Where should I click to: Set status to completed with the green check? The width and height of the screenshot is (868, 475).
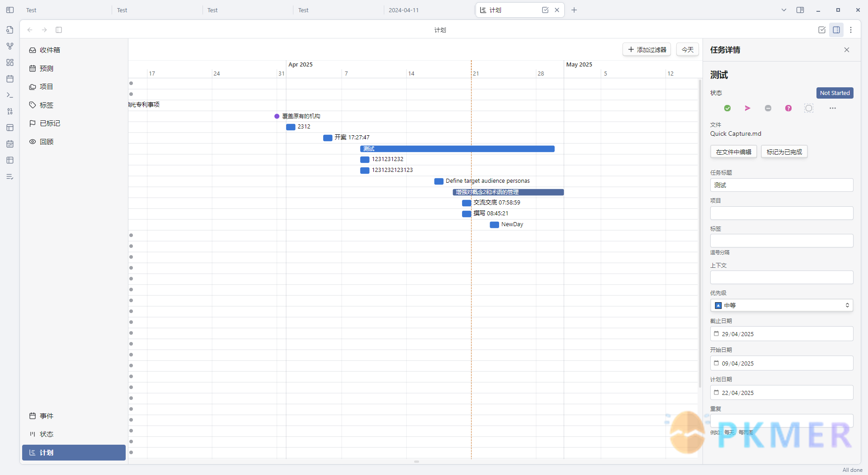[x=727, y=108]
